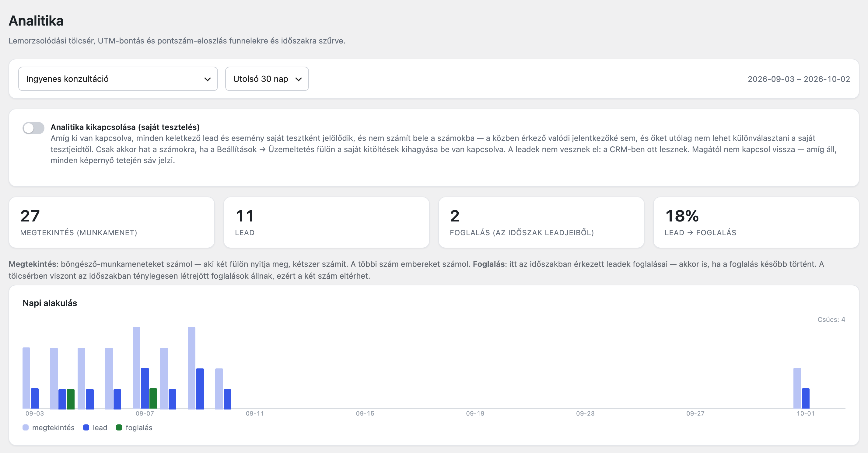The image size is (868, 453).
Task: Click the 11 Lead stat card
Action: (327, 222)
